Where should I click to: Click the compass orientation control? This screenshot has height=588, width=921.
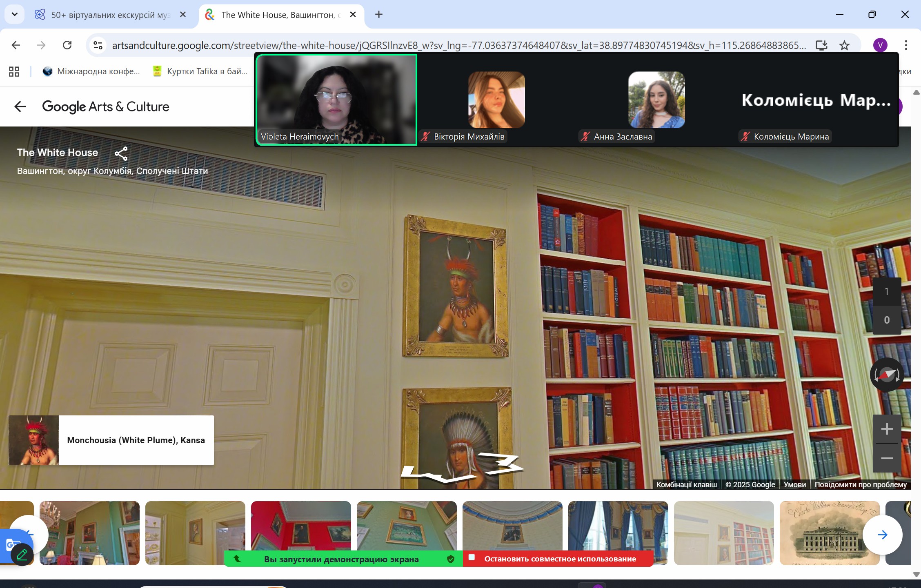click(886, 375)
